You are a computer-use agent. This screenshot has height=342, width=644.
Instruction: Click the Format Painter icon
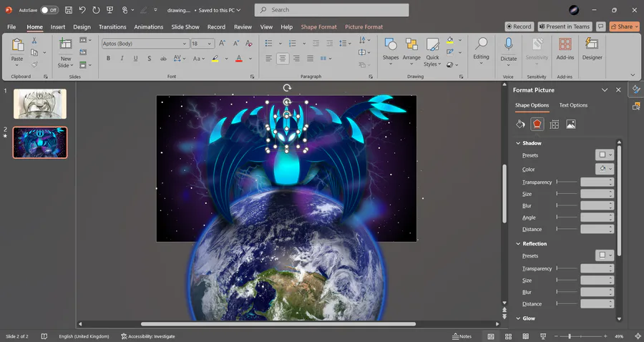tap(34, 64)
